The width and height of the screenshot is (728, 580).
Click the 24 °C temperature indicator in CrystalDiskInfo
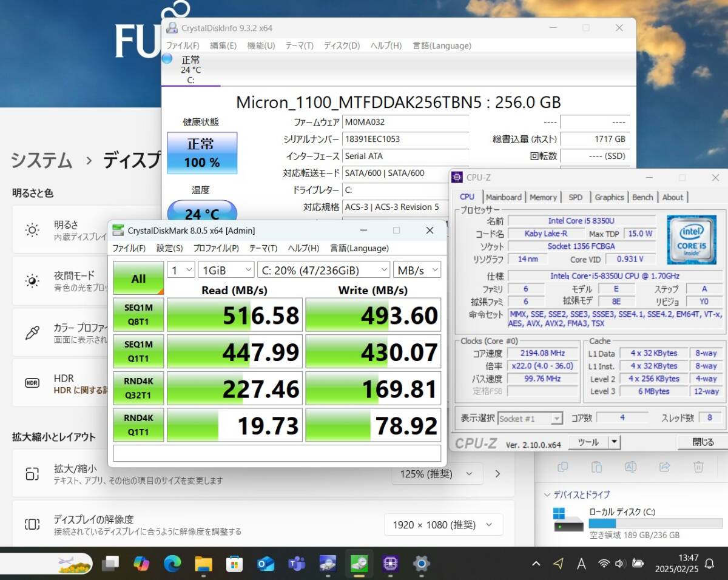[202, 212]
